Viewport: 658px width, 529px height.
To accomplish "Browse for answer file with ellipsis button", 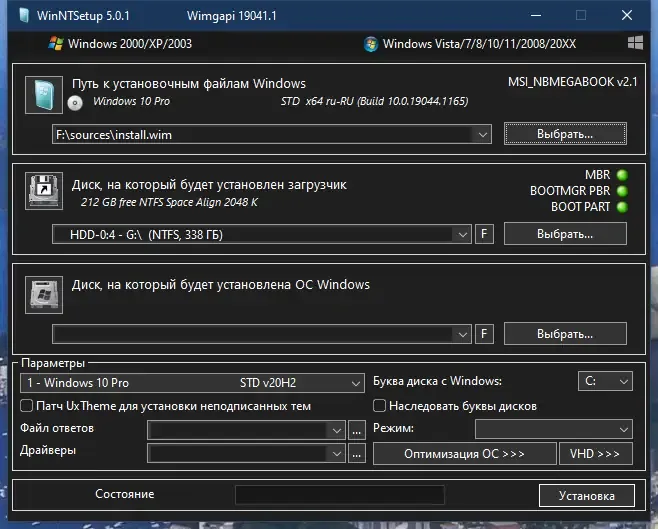I will (357, 430).
